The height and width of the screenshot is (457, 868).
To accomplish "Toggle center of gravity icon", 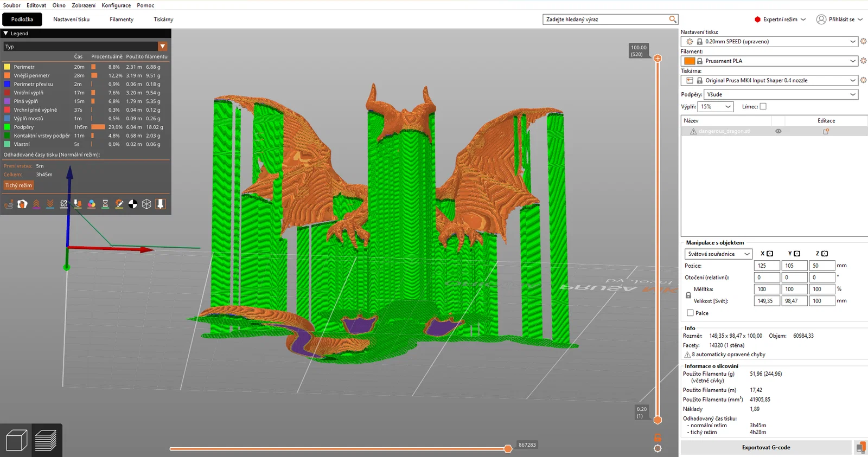I will coord(133,204).
